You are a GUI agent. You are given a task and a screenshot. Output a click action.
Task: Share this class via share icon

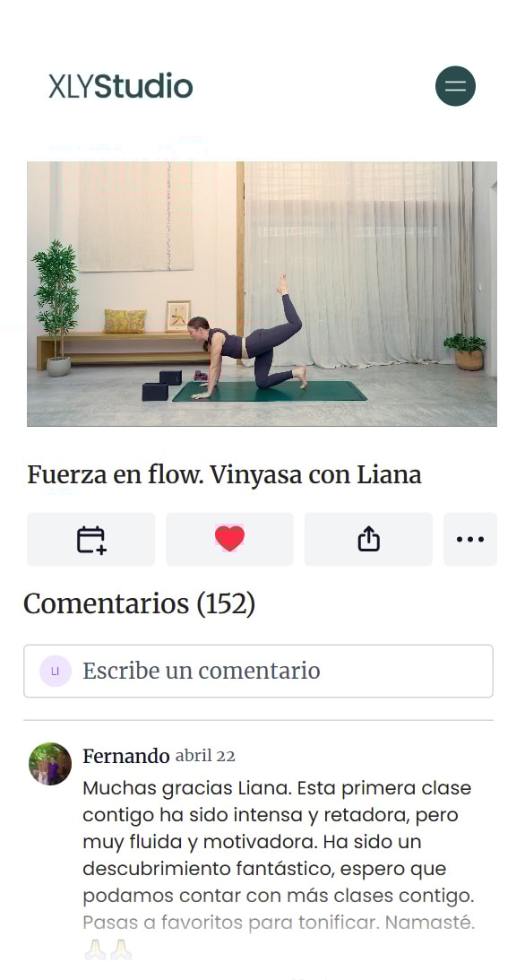(368, 540)
